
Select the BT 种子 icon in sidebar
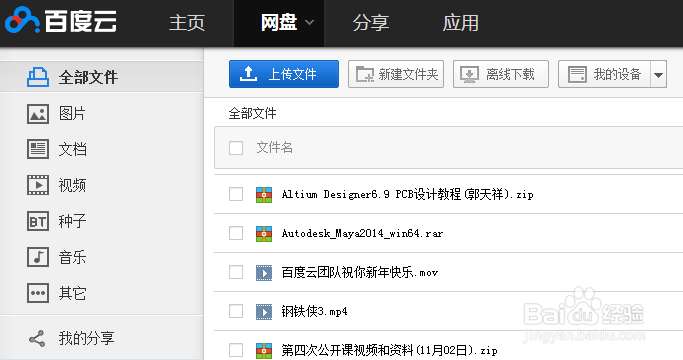(x=38, y=221)
